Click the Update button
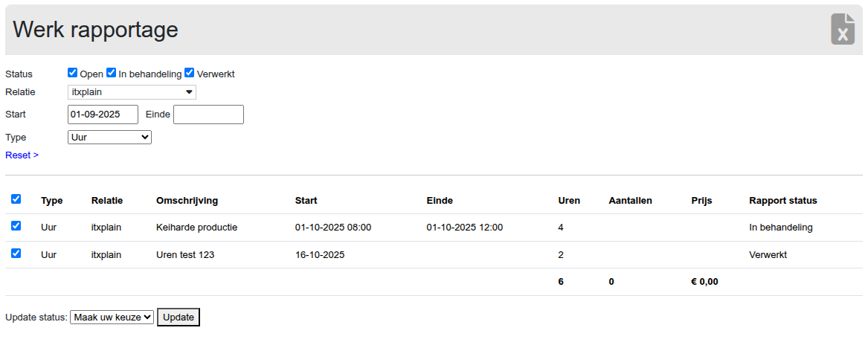 179,318
